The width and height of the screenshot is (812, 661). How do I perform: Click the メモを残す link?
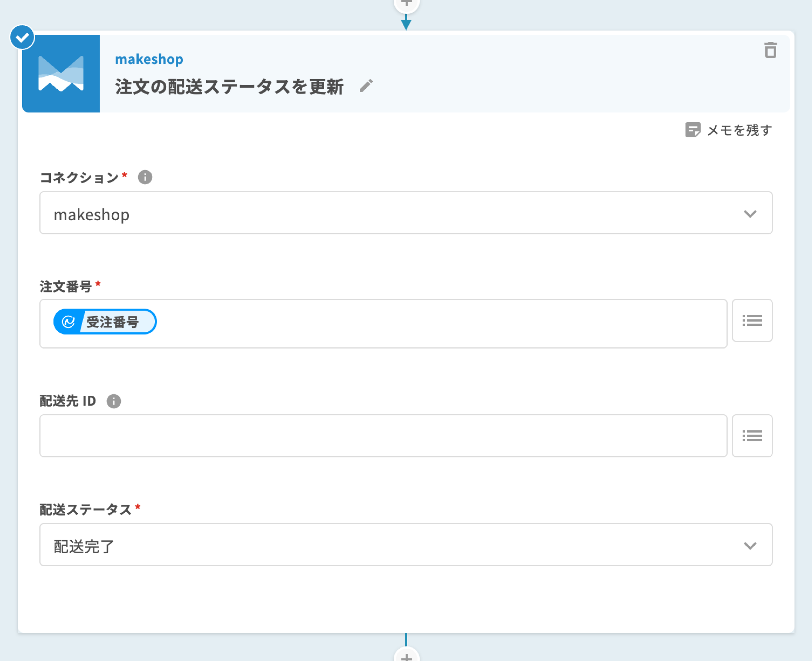pos(739,130)
